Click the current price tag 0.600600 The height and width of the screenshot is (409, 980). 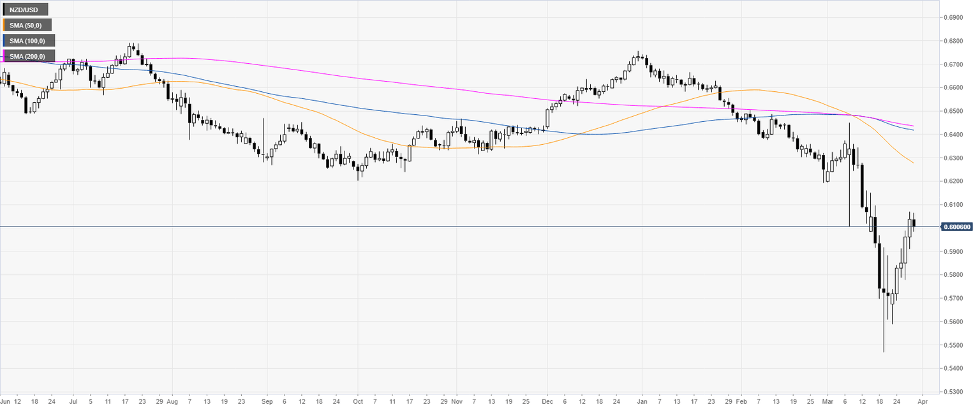[958, 227]
